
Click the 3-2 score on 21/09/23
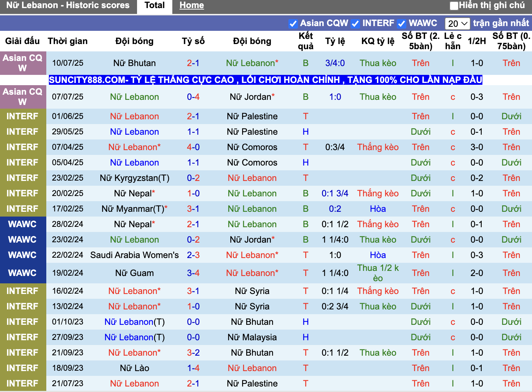click(x=193, y=353)
